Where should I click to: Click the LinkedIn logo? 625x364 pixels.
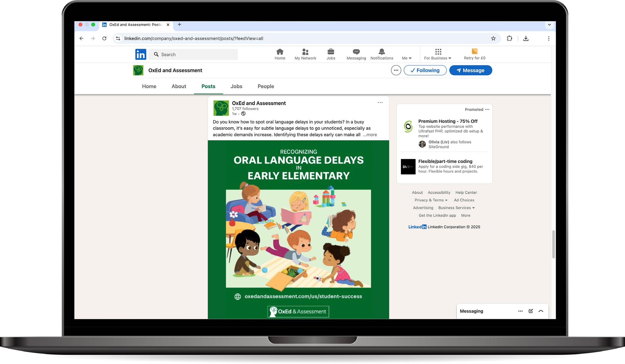[x=141, y=54]
